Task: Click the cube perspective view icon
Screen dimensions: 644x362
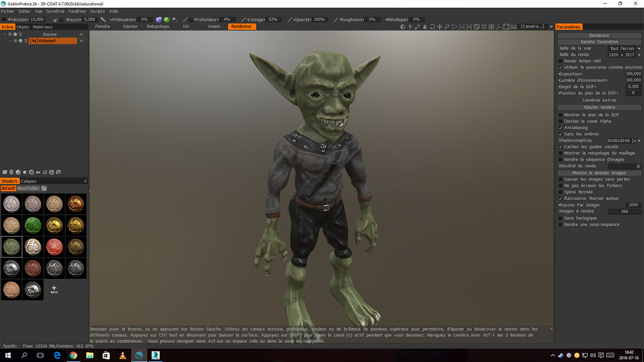Action: 484,27
